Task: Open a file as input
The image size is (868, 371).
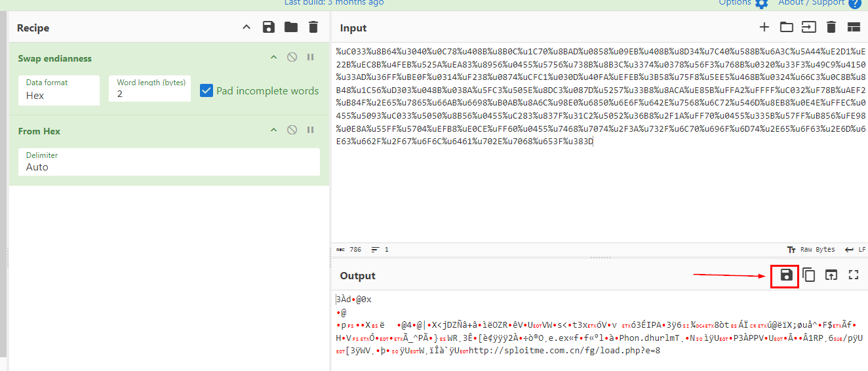Action: [808, 28]
